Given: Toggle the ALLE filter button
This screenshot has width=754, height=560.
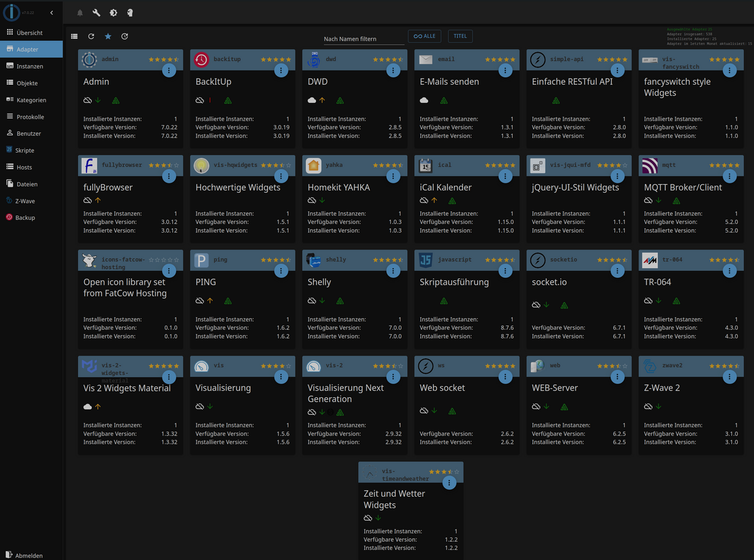Looking at the screenshot, I should 425,36.
